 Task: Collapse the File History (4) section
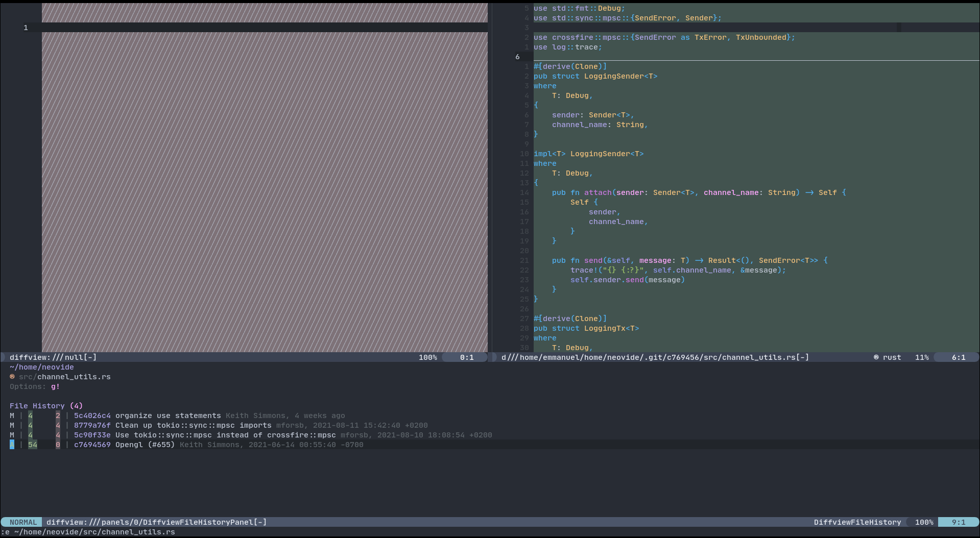(45, 405)
